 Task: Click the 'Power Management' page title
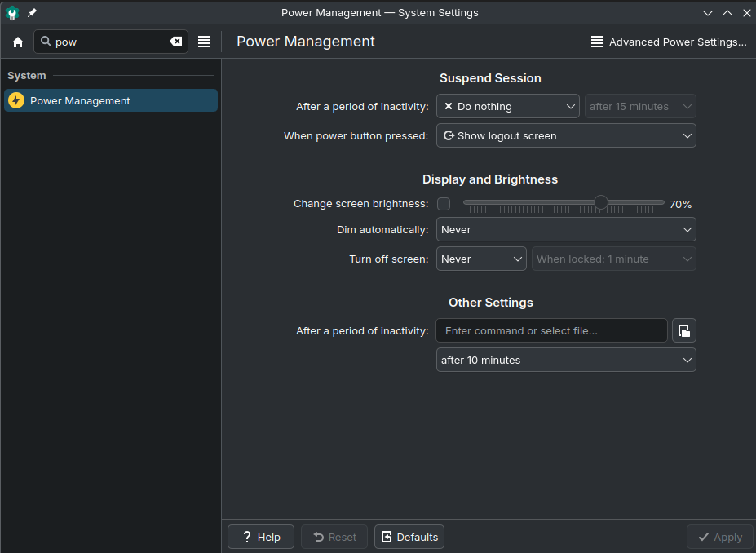pyautogui.click(x=306, y=42)
